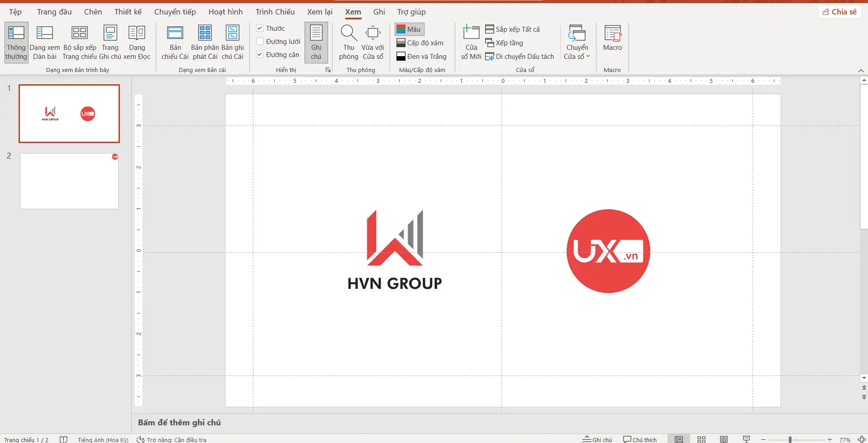Click normal view icon in status bar

tap(679, 439)
